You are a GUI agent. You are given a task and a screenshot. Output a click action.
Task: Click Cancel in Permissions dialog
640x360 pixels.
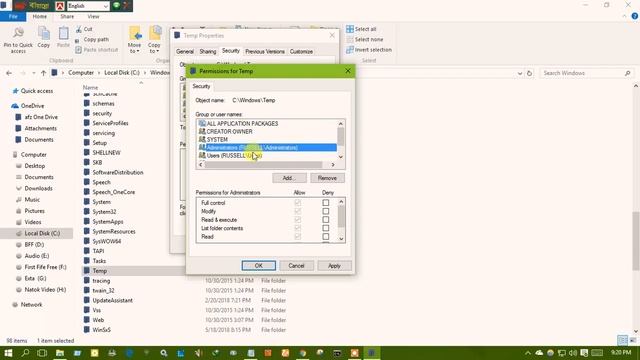296,266
